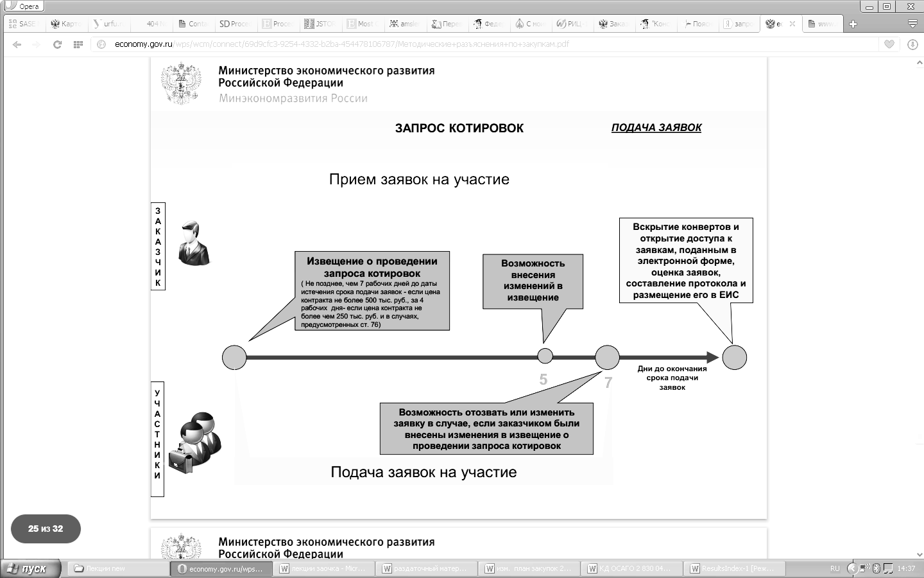
Task: Click 'Извещение о проведении запроса котировок' box
Action: coord(372,291)
